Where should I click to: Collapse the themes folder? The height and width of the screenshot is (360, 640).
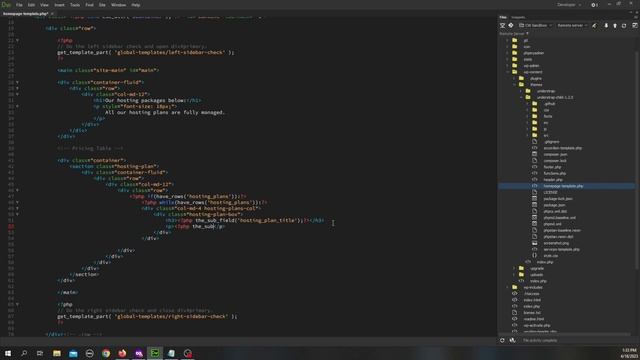(514, 84)
